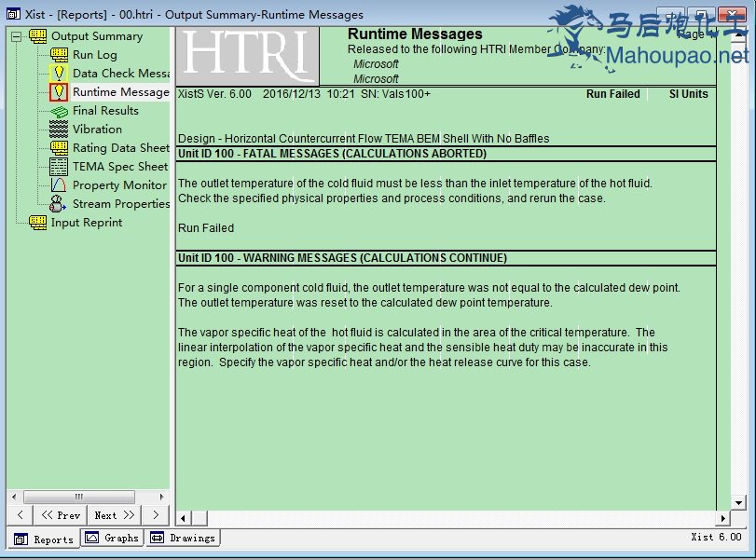The image size is (756, 560).
Task: Open the Vibration wave icon
Action: point(59,130)
